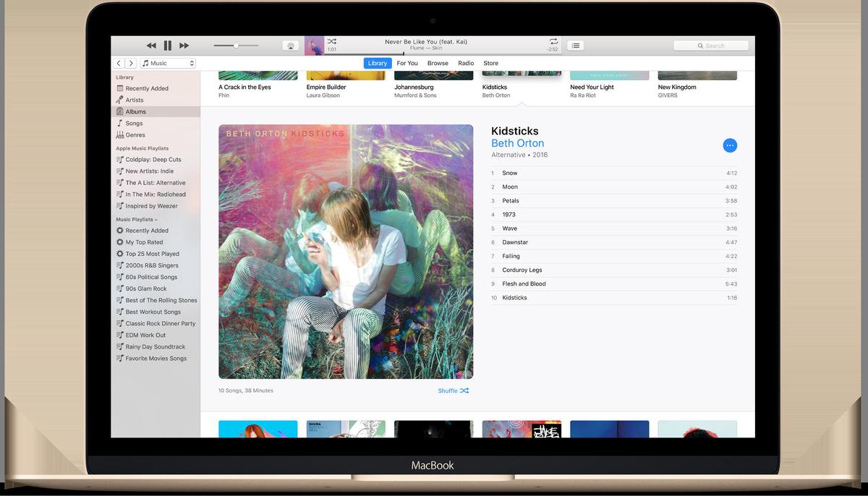This screenshot has width=868, height=496.
Task: Select the track Petals
Action: pos(614,200)
